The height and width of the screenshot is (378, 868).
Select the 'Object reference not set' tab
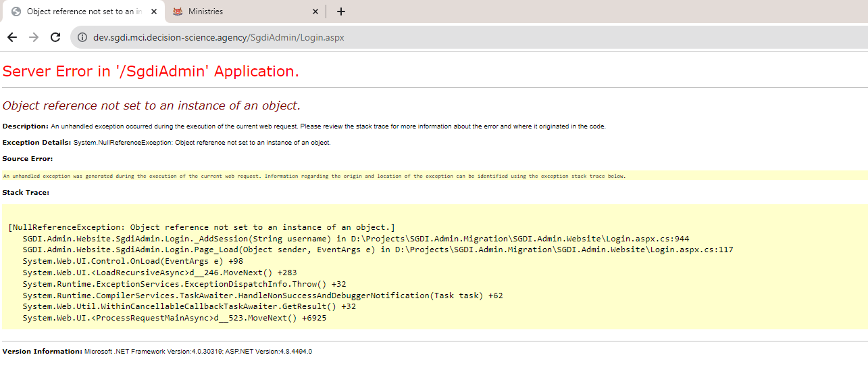click(84, 11)
